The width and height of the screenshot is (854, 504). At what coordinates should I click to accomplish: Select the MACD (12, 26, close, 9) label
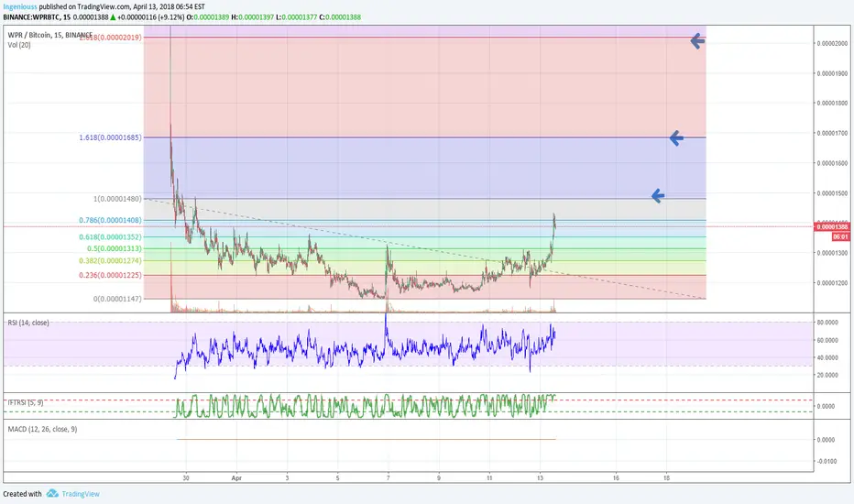click(42, 429)
